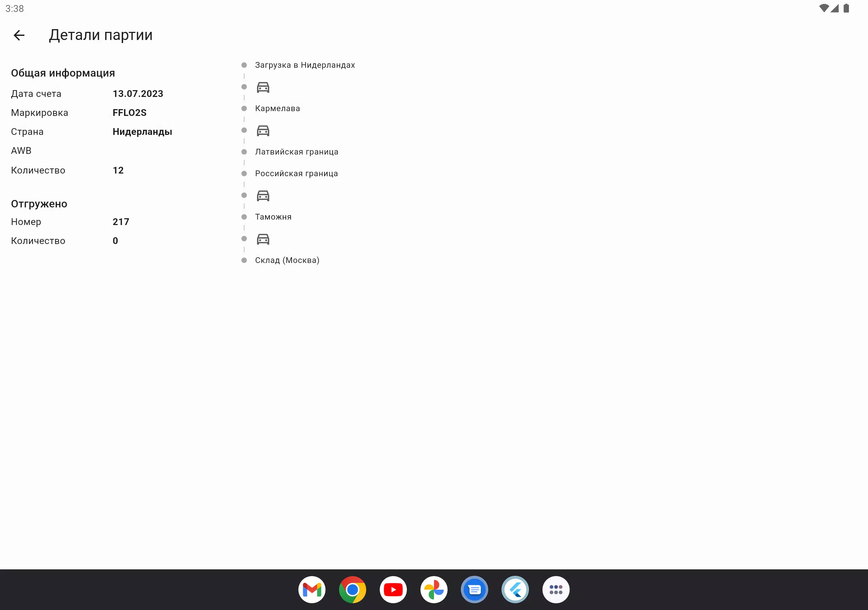Launch Chrome from the dock
Viewport: 868px width, 610px height.
352,590
